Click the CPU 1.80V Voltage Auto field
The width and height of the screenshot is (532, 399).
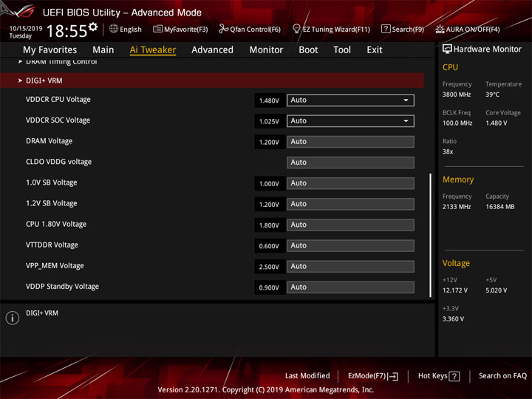(x=350, y=225)
